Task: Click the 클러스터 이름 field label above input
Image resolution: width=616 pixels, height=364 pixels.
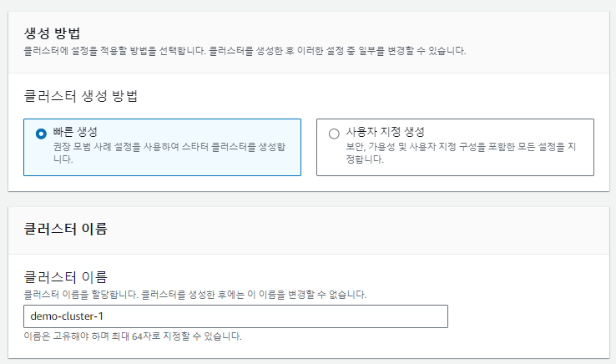Action: coord(66,276)
